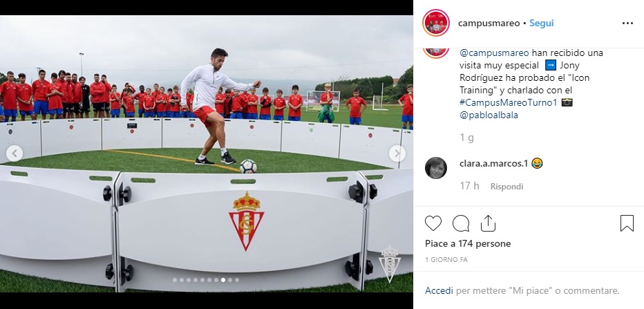Image resolution: width=644 pixels, height=309 pixels.
Task: Save post with bookmark icon
Action: click(x=627, y=223)
